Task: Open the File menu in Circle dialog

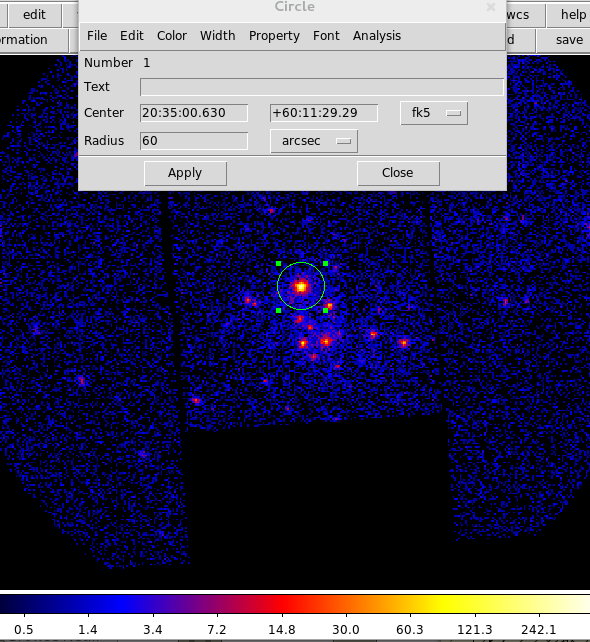Action: [x=97, y=36]
